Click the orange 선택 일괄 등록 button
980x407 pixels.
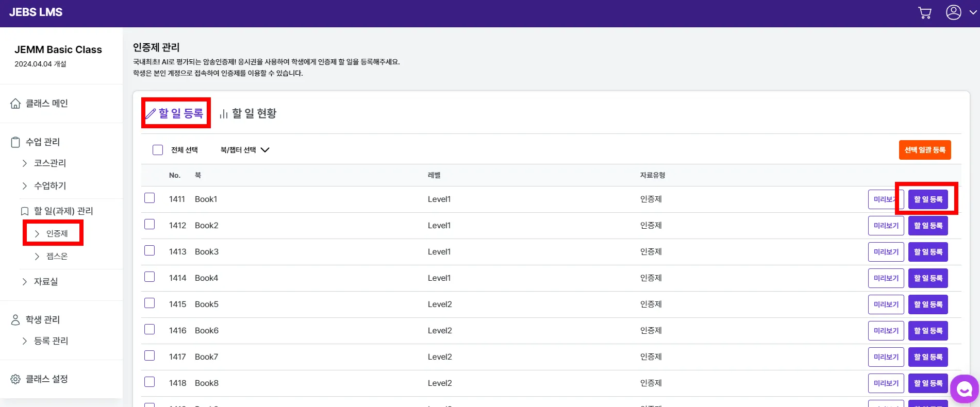coord(925,150)
